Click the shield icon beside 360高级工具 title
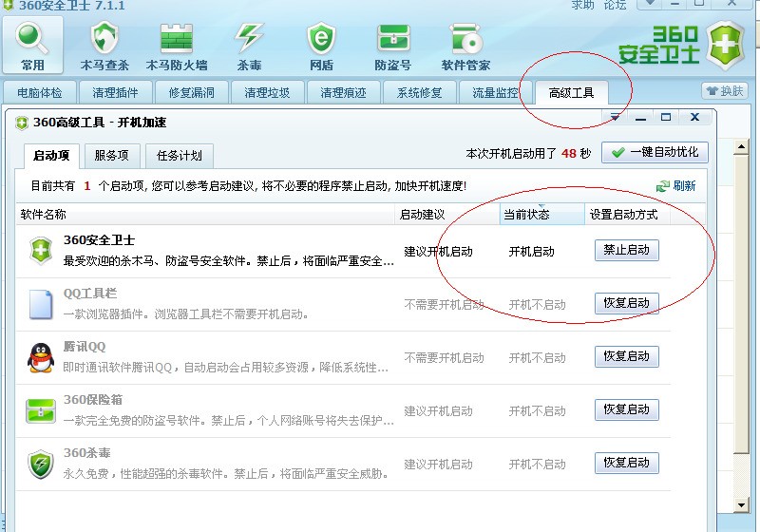This screenshot has width=760, height=532. coord(22,123)
